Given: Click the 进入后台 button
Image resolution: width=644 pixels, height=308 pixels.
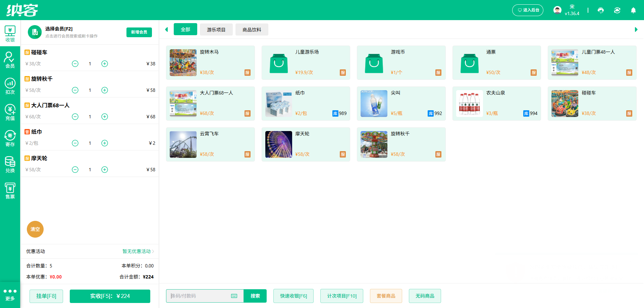Looking at the screenshot, I should click(x=528, y=10).
